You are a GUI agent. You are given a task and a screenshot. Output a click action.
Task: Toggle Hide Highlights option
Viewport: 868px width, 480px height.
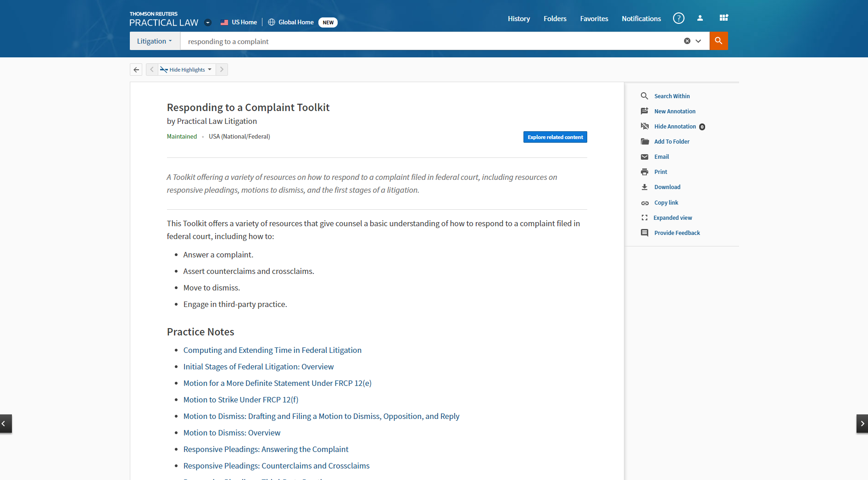tap(186, 70)
